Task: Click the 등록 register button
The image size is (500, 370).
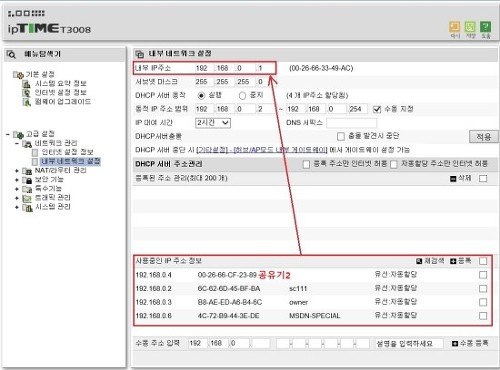Action: click(461, 261)
